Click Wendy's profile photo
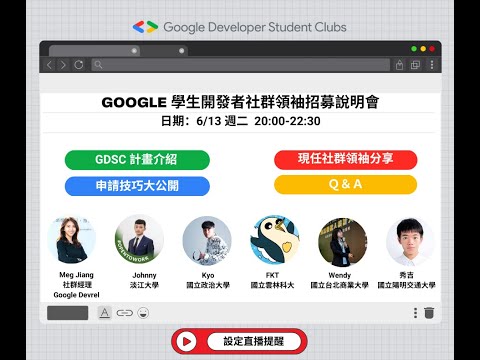Screen dimensions: 480x360 pos(343,242)
